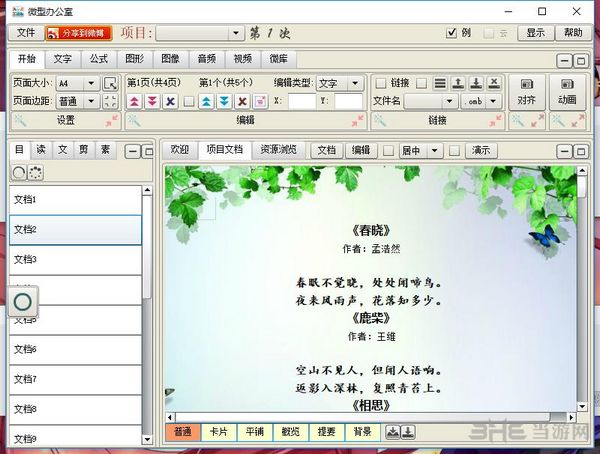
Task: Toggle checkbox left of 链接 label
Action: 381,83
